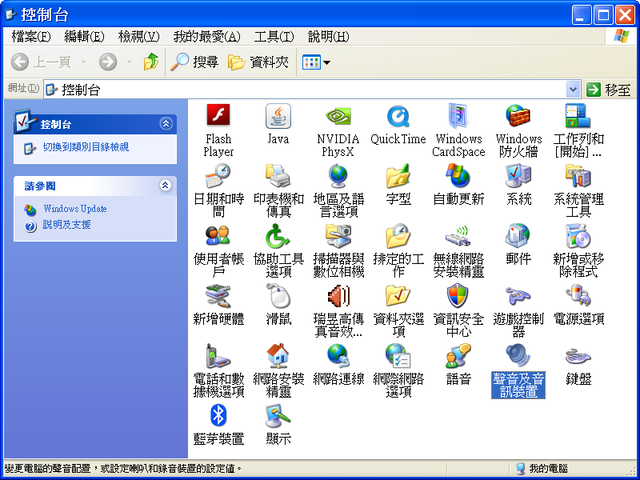Open 無線網路安裝精靈 wireless setup icon
The width and height of the screenshot is (640, 480).
point(458,236)
